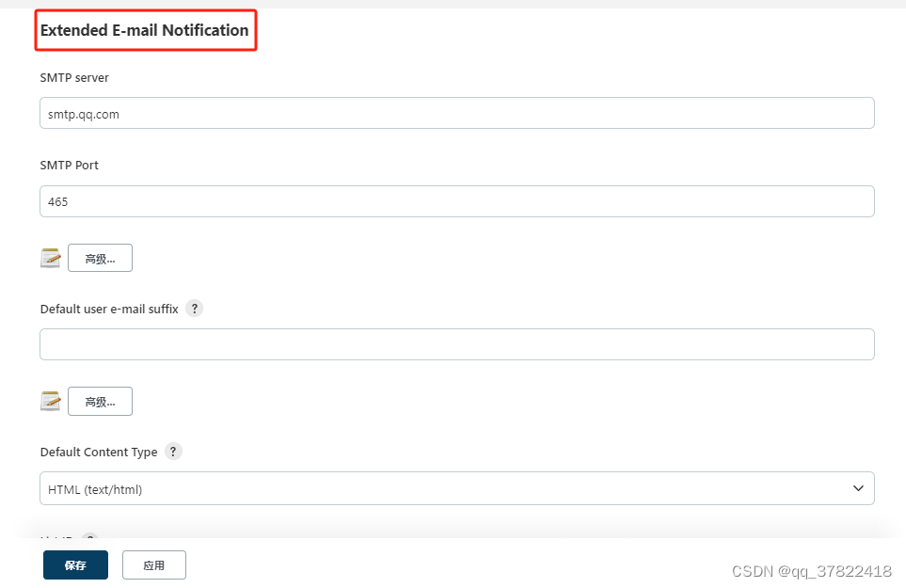
Task: Open the Default Content Type dropdown
Action: click(x=457, y=488)
